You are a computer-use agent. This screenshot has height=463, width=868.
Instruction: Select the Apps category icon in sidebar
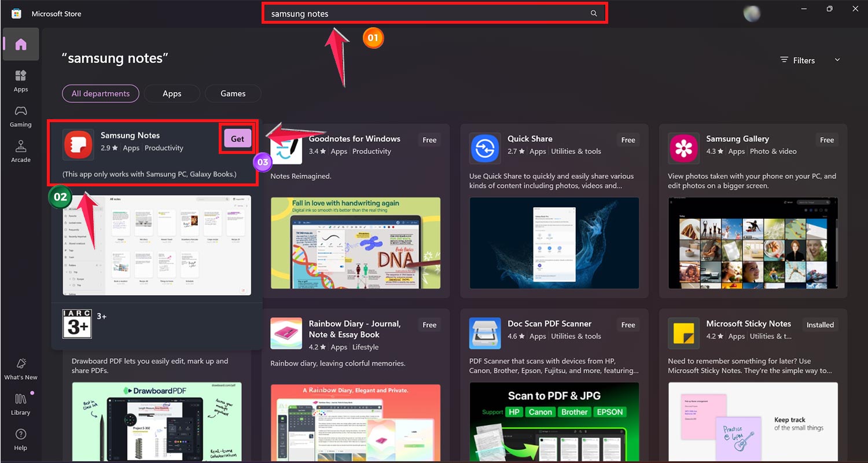pyautogui.click(x=20, y=80)
